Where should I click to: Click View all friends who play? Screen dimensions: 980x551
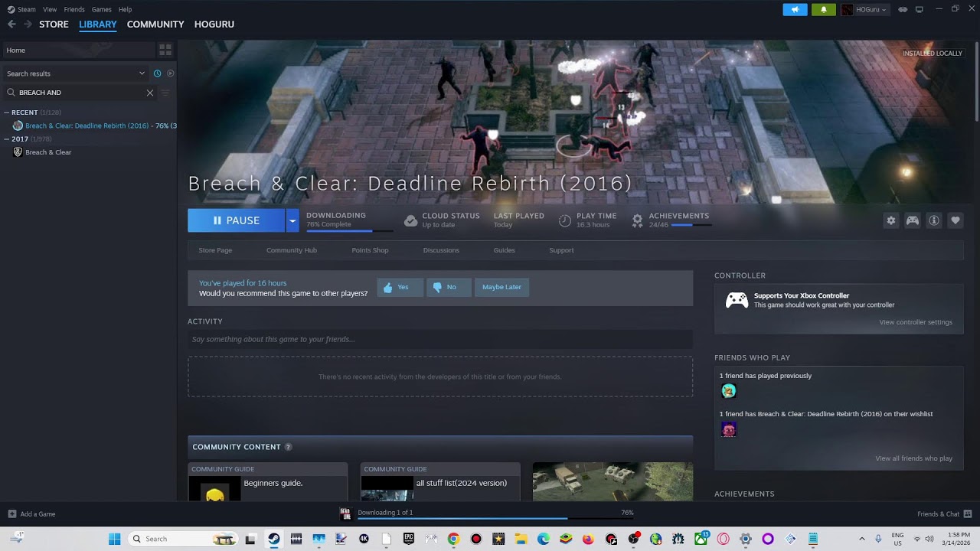(914, 458)
